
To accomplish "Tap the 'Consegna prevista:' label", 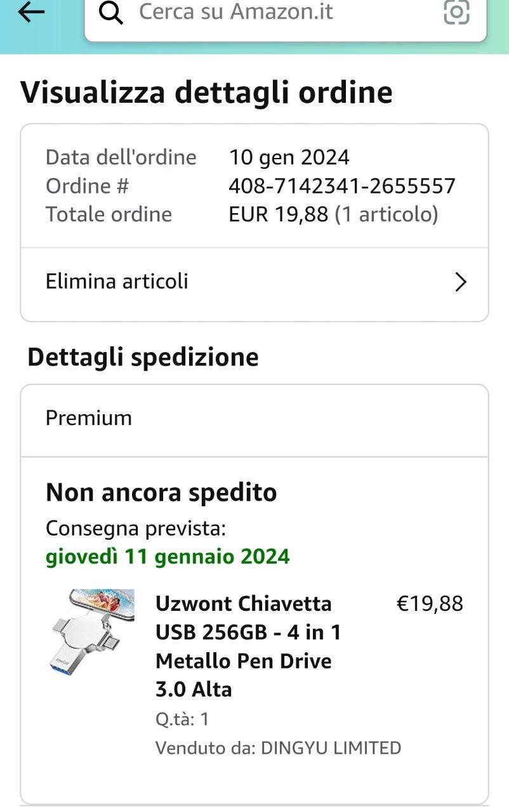I will 136,528.
